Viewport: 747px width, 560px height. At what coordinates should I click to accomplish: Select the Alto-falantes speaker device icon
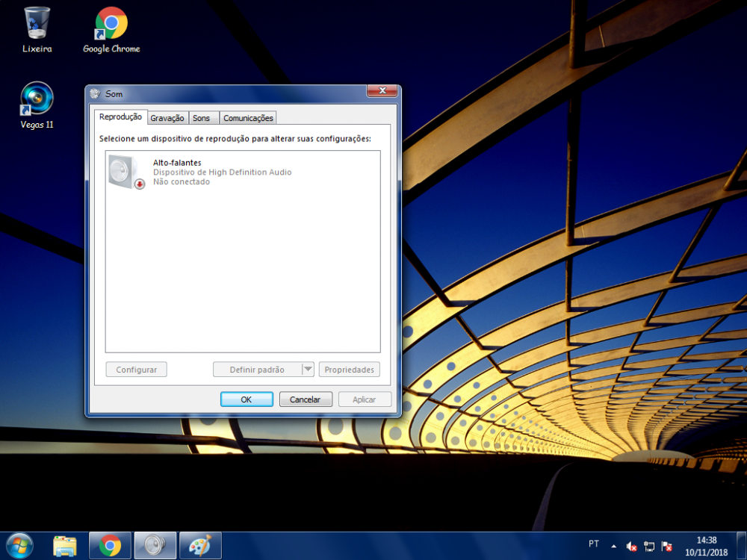[x=125, y=172]
